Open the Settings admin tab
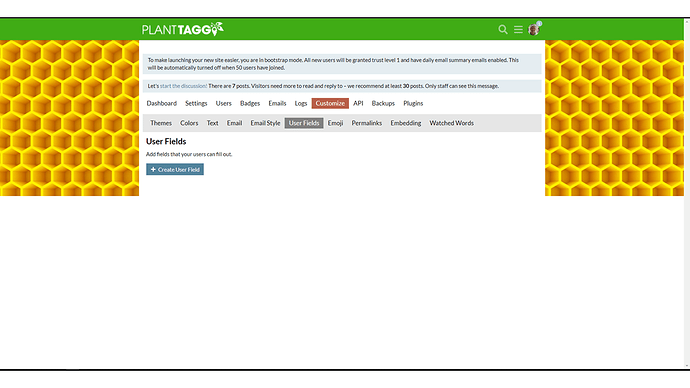The width and height of the screenshot is (690, 388). click(x=196, y=103)
